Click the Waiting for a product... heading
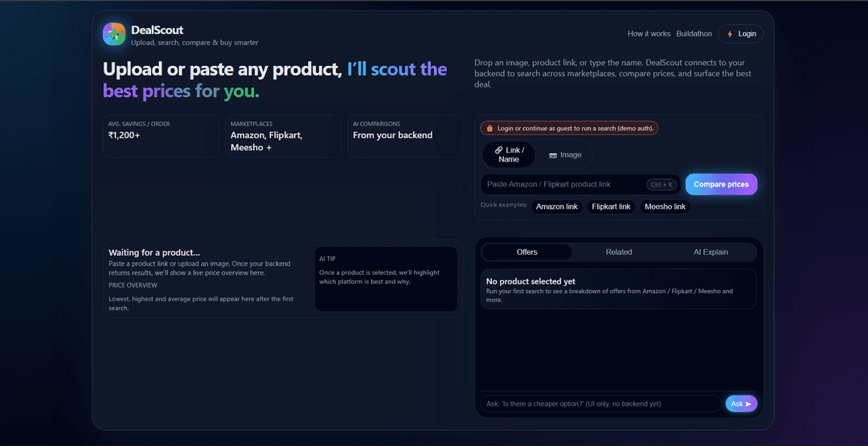 [154, 253]
